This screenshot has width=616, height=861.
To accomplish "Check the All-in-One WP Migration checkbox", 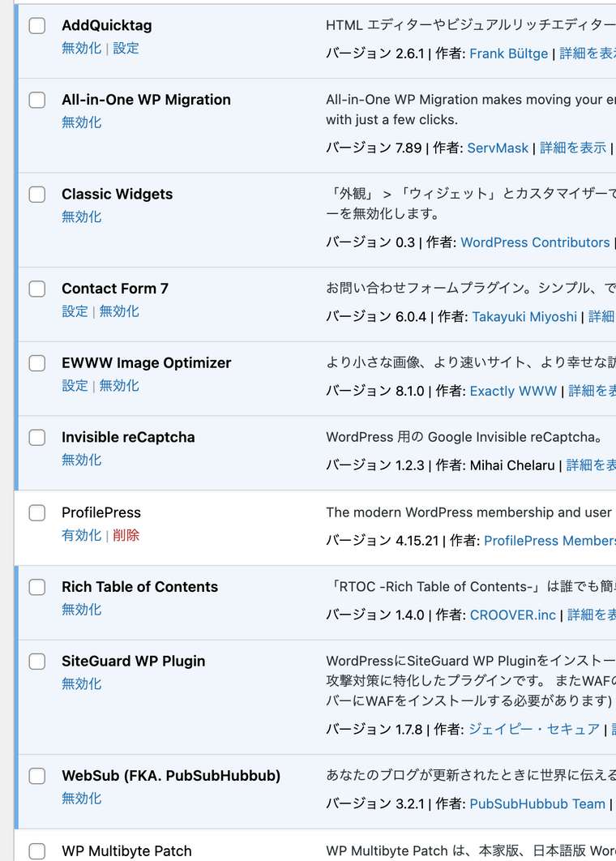I will (x=36, y=100).
